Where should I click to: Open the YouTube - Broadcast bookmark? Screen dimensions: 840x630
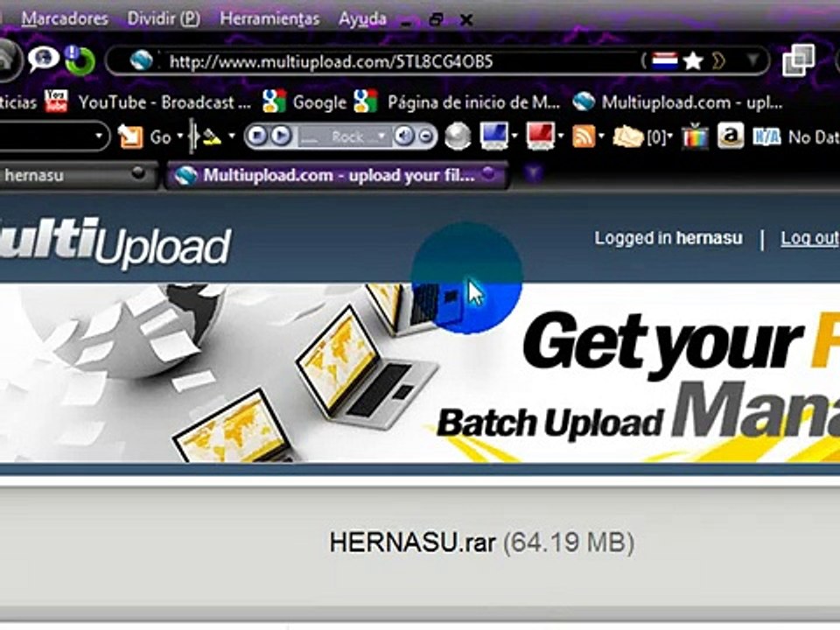(x=148, y=101)
